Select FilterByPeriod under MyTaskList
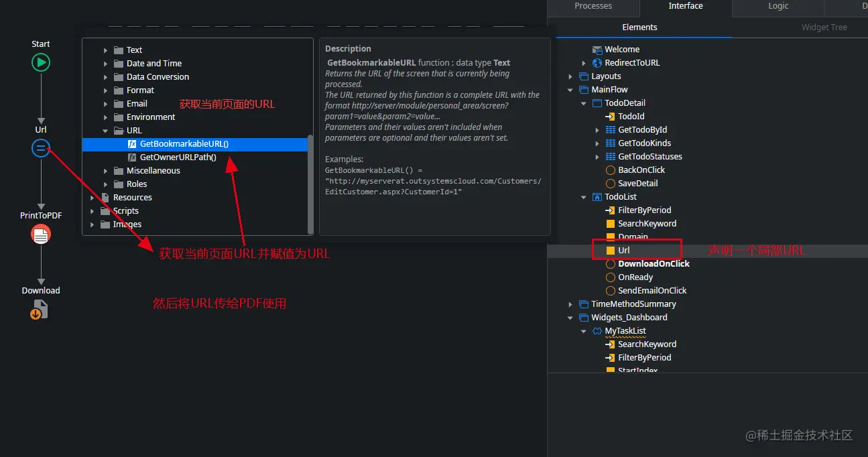The width and height of the screenshot is (868, 457). tap(644, 358)
